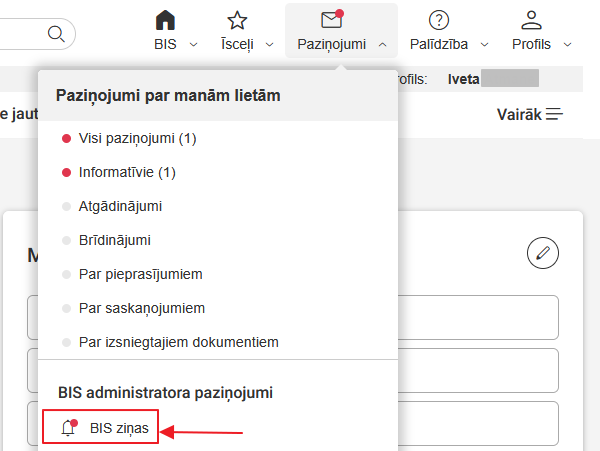The image size is (600, 451).
Task: Click the Profils menu label
Action: pyautogui.click(x=532, y=44)
